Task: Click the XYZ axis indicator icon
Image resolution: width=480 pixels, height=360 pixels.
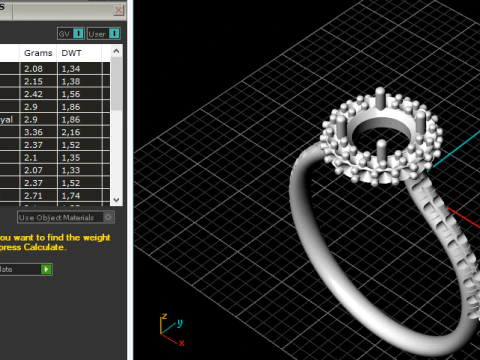Action: pyautogui.click(x=172, y=330)
